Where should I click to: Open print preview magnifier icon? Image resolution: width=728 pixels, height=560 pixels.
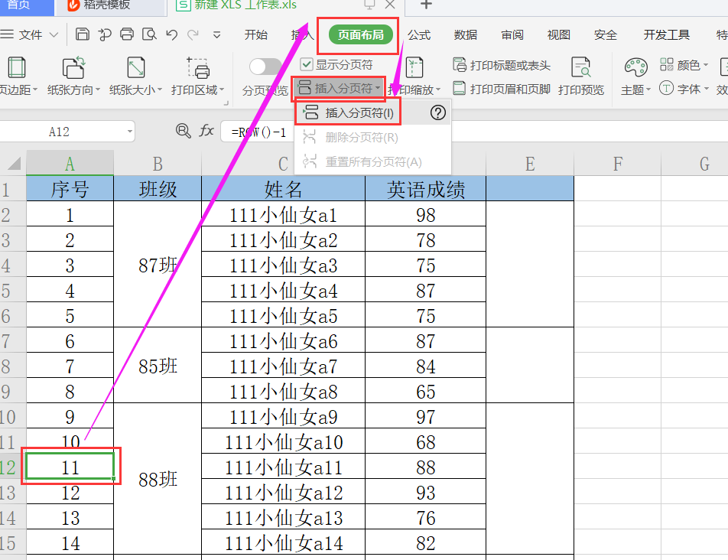click(x=149, y=34)
